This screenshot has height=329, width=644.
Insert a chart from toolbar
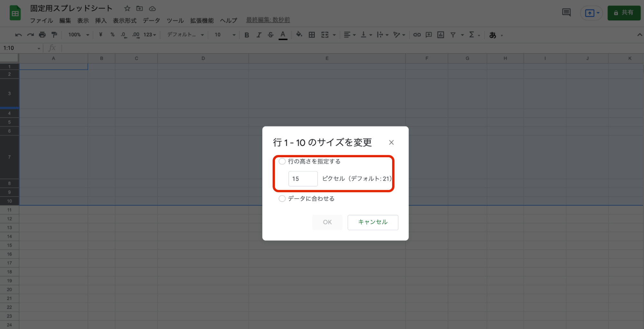coord(441,35)
